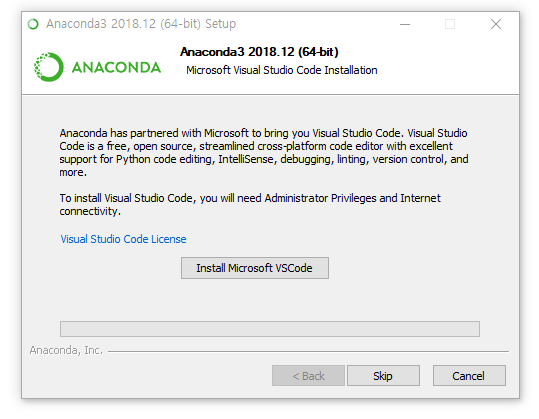Close the Anaconda3 Setup dialog
The image size is (539, 419).
[x=496, y=24]
